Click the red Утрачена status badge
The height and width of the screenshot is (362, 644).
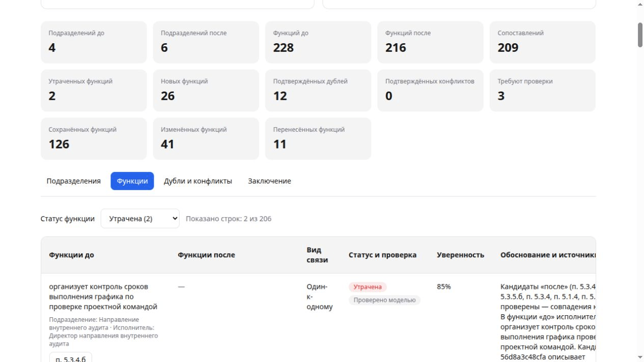tap(368, 287)
